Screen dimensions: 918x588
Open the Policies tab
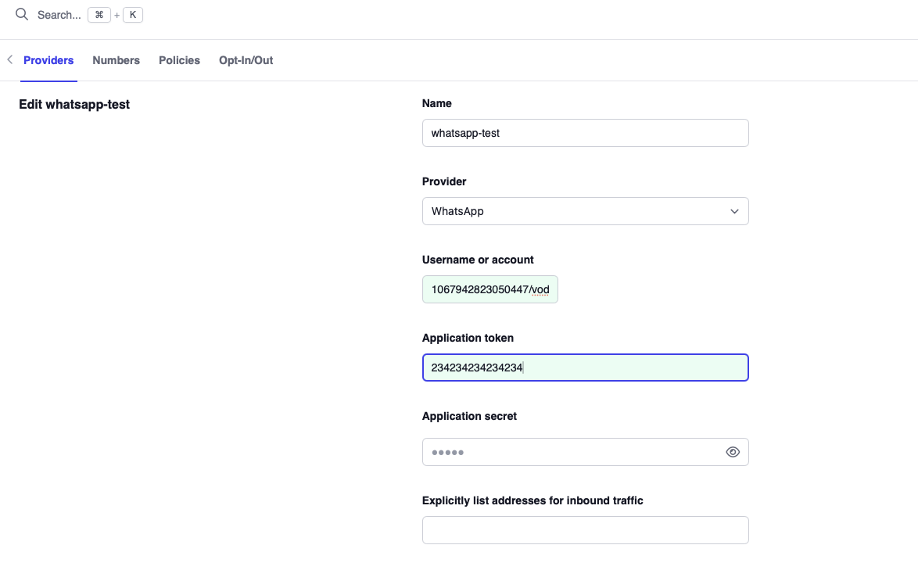179,60
